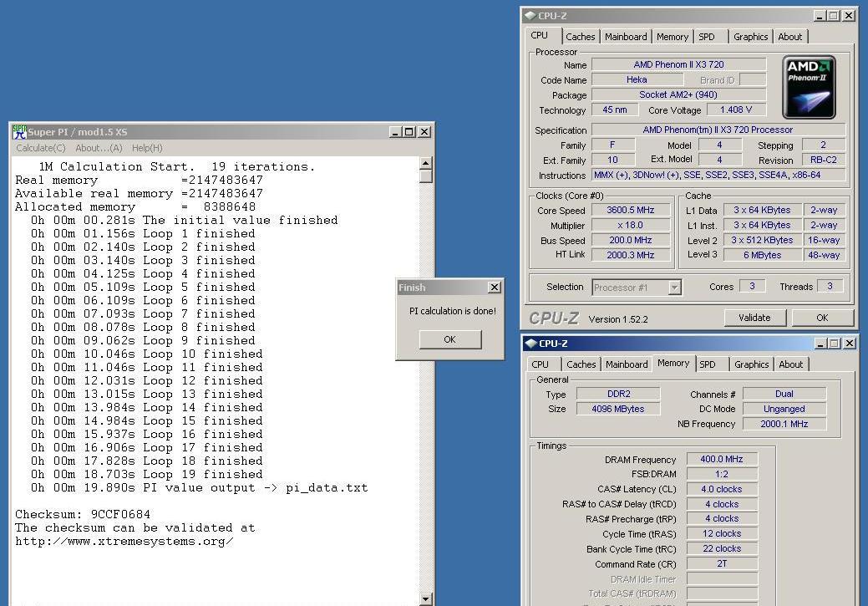Click the AMD Phenom II logo image
868x606 pixels.
[809, 87]
